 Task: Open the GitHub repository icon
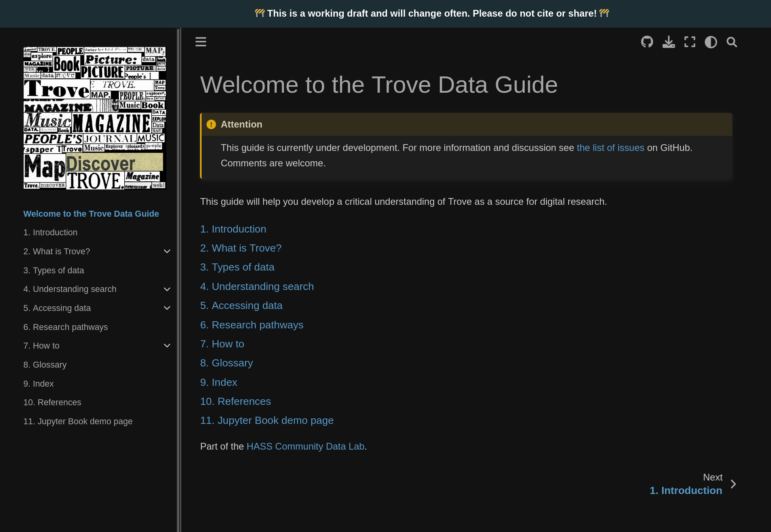pyautogui.click(x=647, y=42)
